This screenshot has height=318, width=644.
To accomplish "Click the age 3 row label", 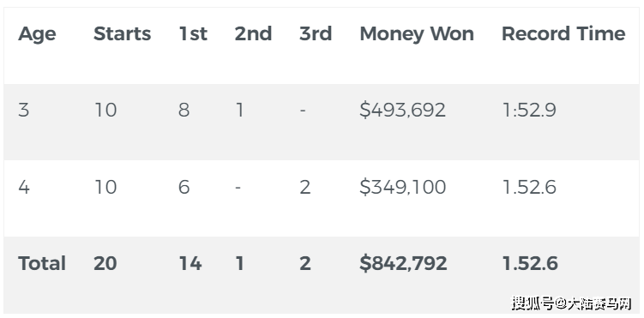I will (x=24, y=110).
